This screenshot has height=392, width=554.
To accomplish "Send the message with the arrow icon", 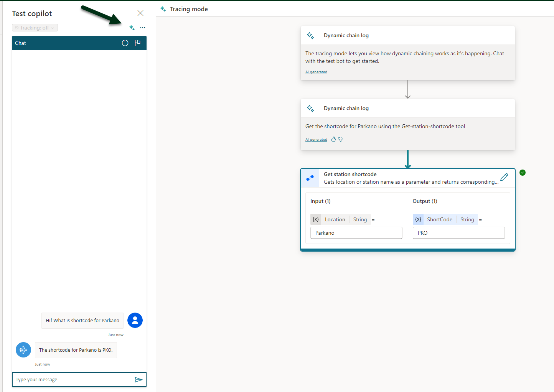I will [x=138, y=380].
